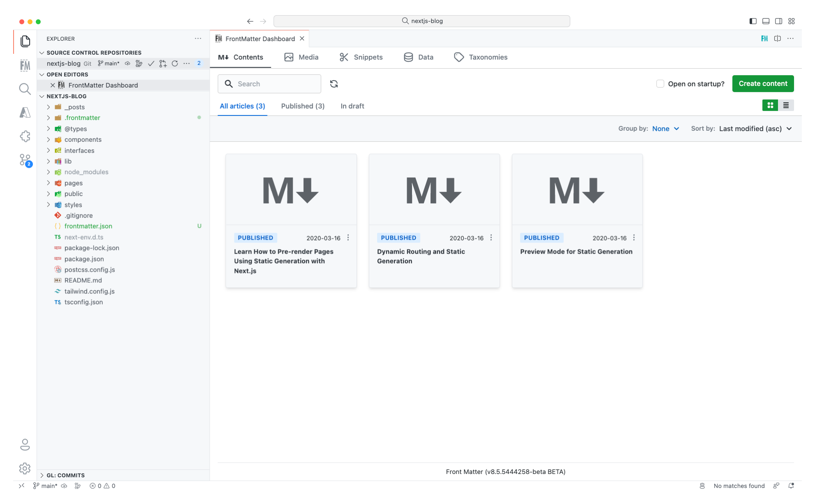Open the Accounts icon in the activity bar

[x=25, y=445]
